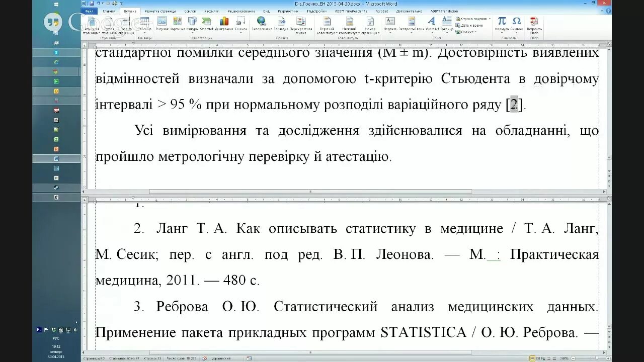The height and width of the screenshot is (362, 644).
Task: Open the Рассылки ribbon tab
Action: (212, 11)
